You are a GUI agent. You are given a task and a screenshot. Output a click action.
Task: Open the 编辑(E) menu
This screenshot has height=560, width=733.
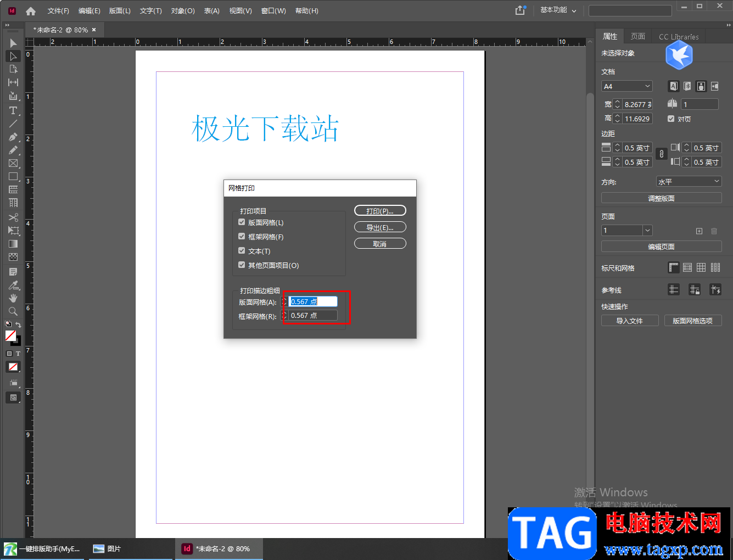(89, 11)
